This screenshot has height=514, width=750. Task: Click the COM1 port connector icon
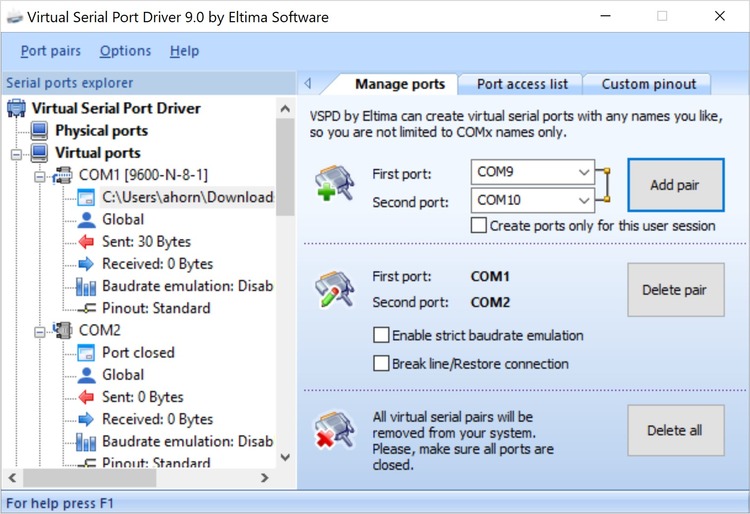click(62, 175)
